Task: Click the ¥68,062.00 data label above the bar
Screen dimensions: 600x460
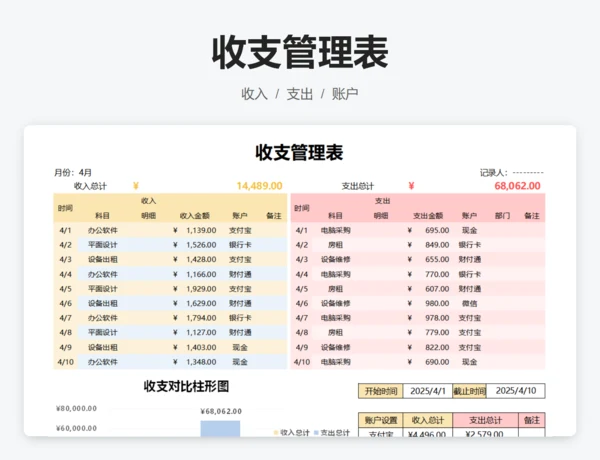Action: point(221,411)
